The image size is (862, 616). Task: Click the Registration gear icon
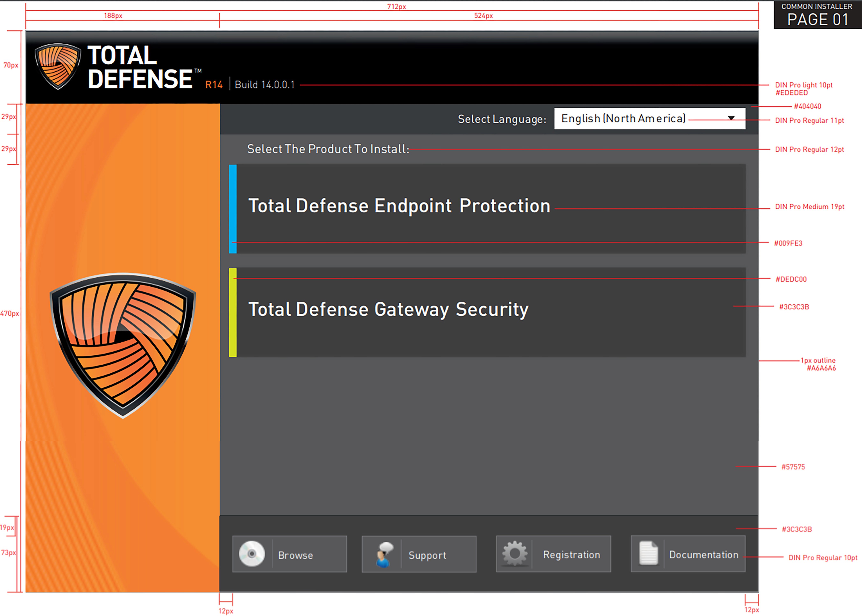[515, 553]
